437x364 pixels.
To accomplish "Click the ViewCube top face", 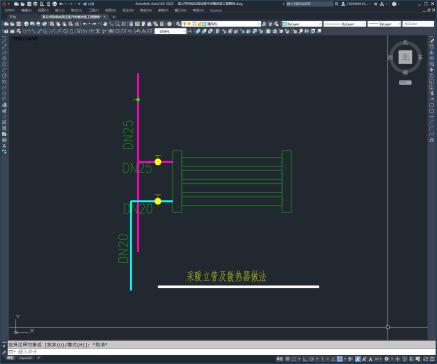I will pos(405,57).
